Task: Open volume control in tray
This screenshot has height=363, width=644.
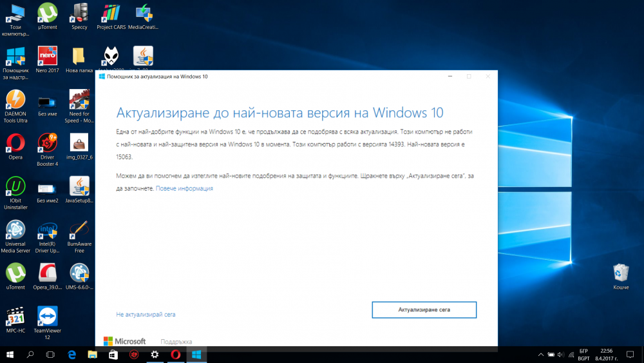Action: 561,355
